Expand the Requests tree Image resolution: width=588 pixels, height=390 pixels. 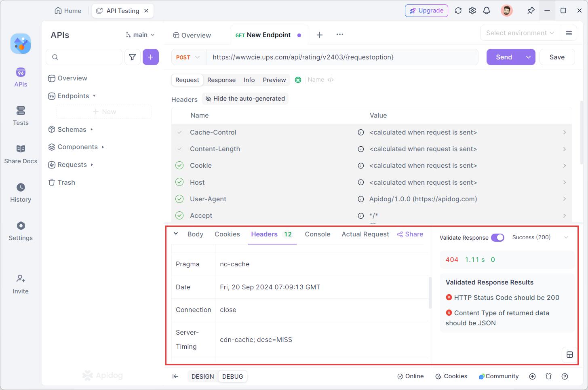[92, 165]
